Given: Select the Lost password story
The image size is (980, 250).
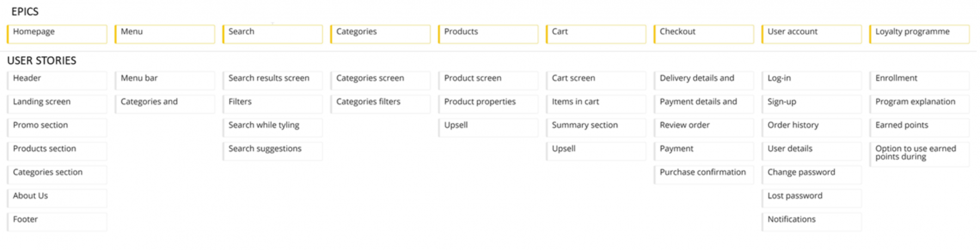Looking at the screenshot, I should pyautogui.click(x=811, y=197).
